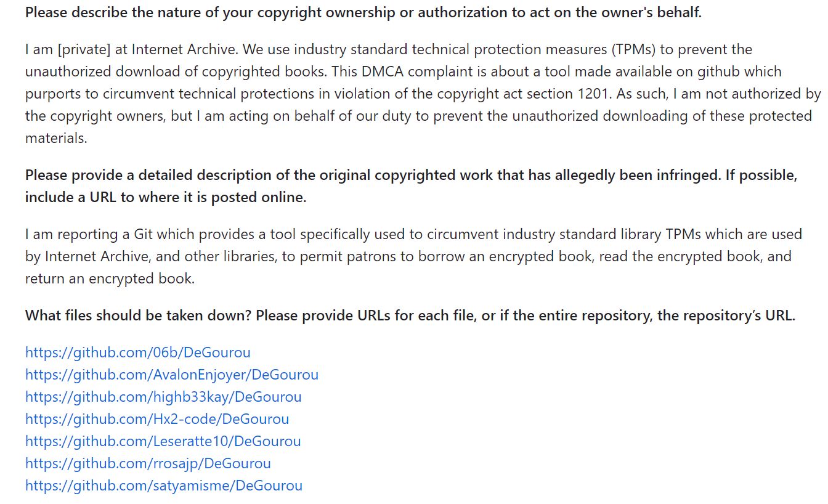Viewport: 828px width, 504px height.
Task: Click the copyright ownership question heading
Action: click(363, 13)
